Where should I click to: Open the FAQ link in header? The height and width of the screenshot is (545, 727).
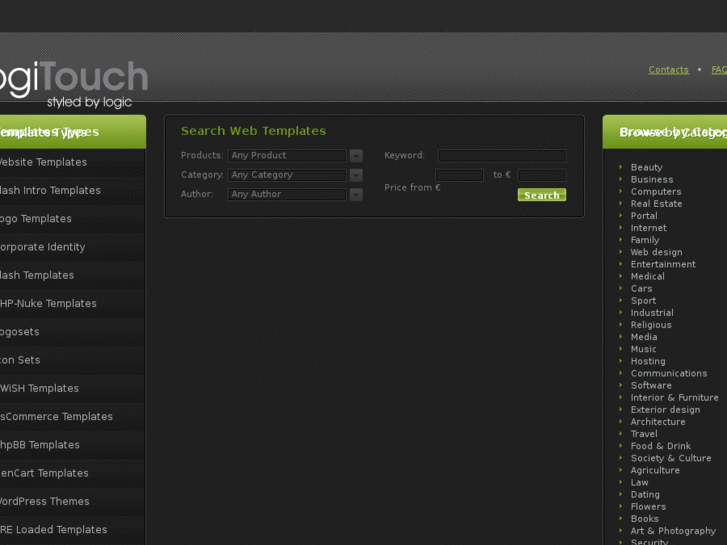[x=719, y=70]
